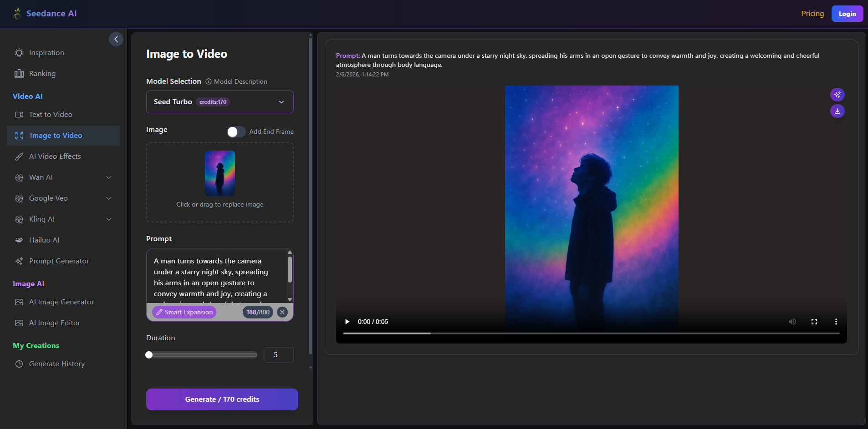Open the video's three-dot options menu
The height and width of the screenshot is (429, 868).
836,322
